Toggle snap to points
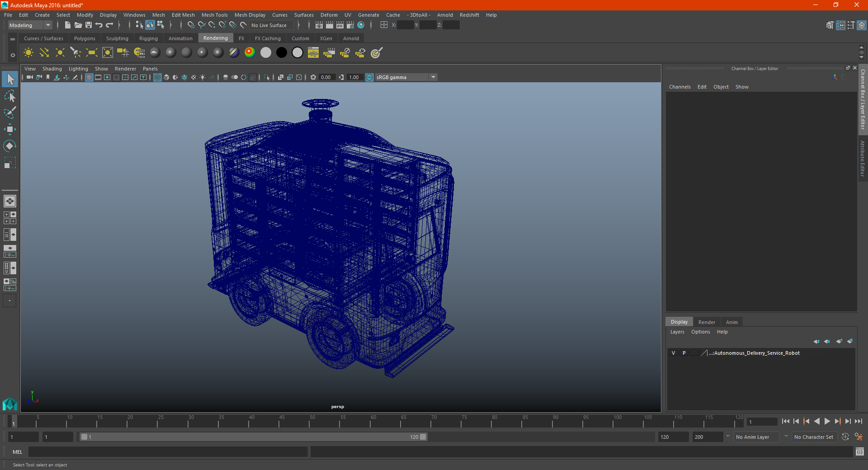This screenshot has width=868, height=470. [212, 25]
